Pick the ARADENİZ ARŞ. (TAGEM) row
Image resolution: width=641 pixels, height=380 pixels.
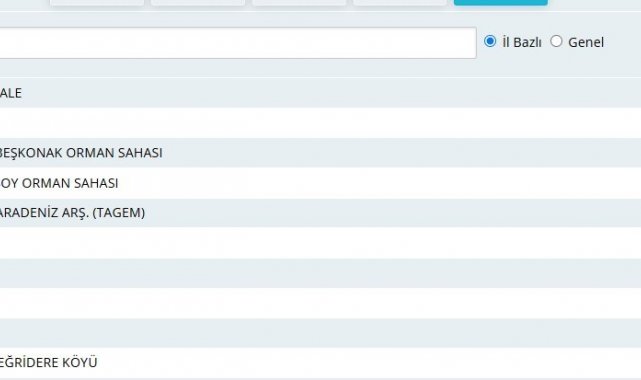click(x=320, y=213)
